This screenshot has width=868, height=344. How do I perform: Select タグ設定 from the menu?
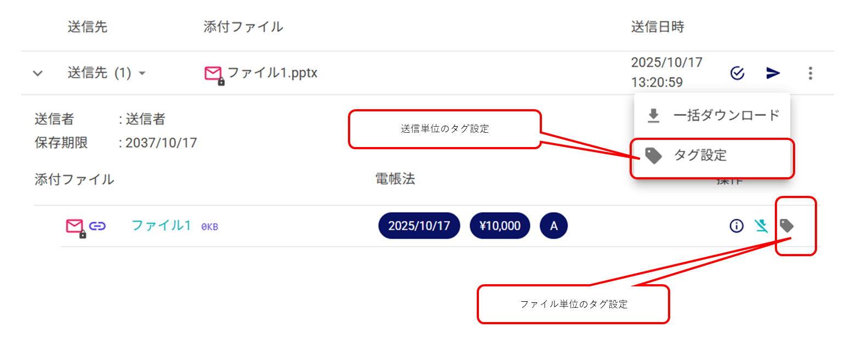coord(712,155)
